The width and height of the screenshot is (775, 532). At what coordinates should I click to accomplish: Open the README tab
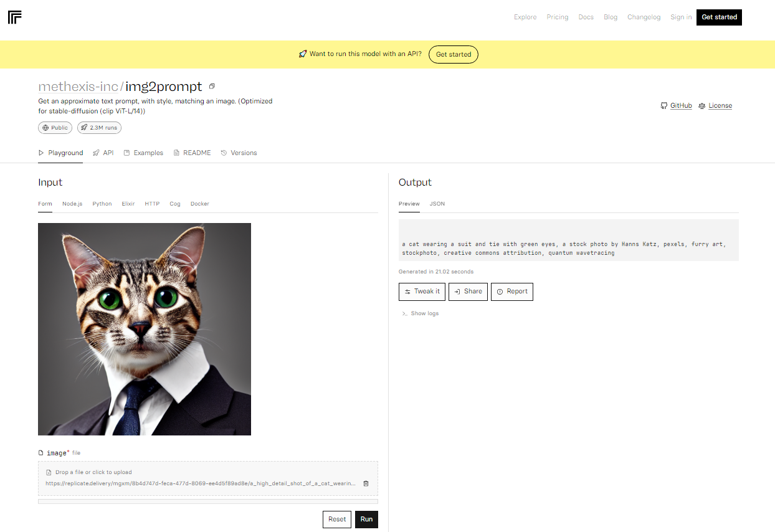click(192, 153)
